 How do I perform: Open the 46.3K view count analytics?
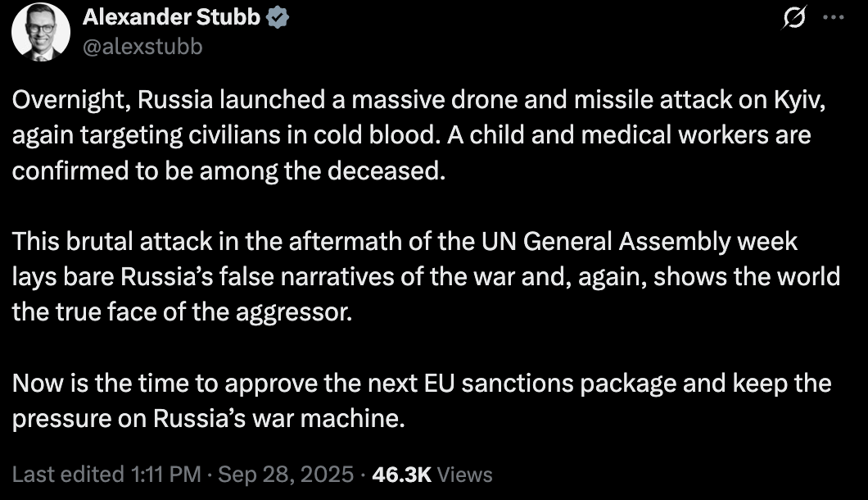click(x=402, y=475)
